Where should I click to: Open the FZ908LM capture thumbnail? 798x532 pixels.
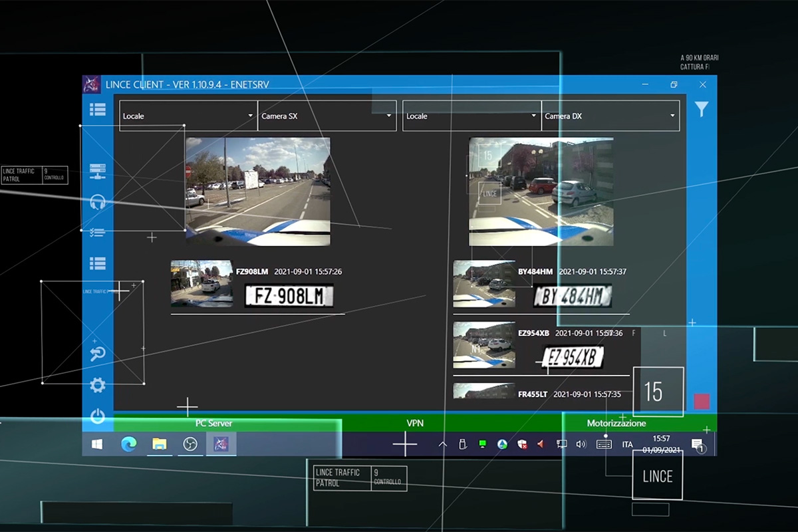tap(201, 283)
